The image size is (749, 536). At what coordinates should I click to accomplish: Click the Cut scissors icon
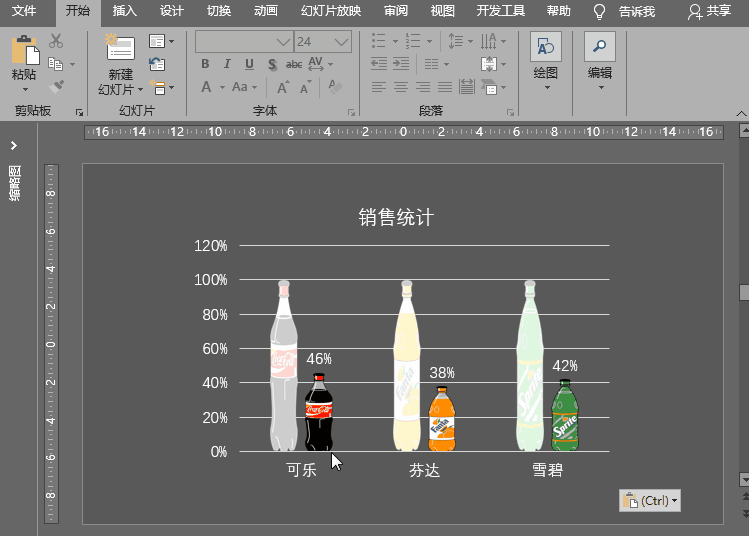(56, 41)
